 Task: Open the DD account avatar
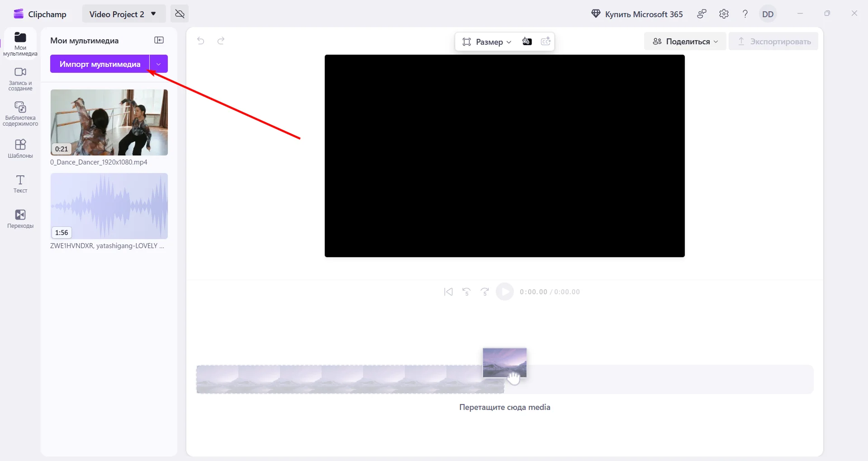tap(768, 14)
